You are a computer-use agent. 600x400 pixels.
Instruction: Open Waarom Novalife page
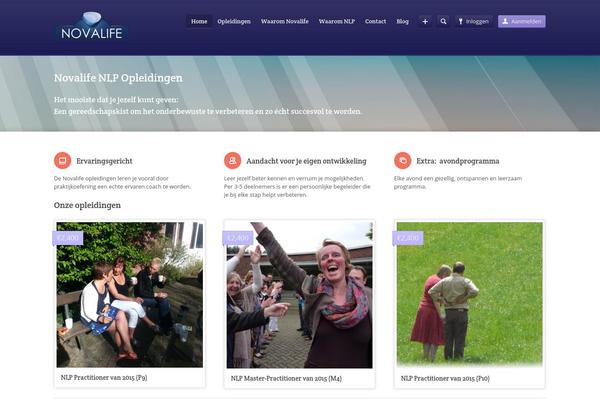coord(285,21)
